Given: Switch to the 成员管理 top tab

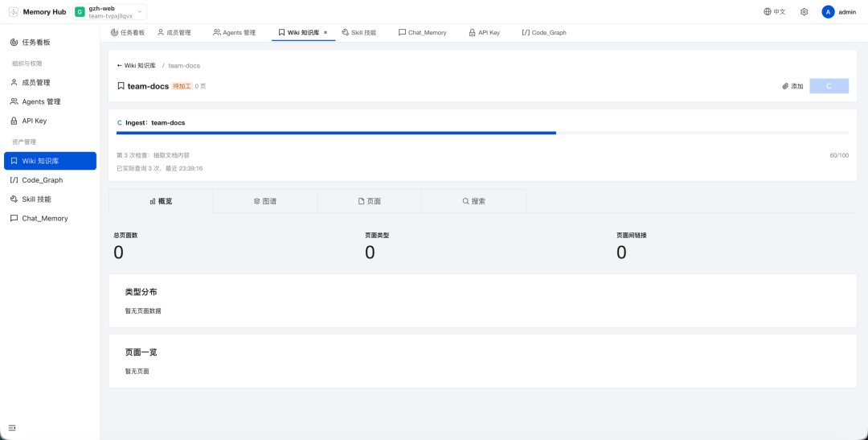Looking at the screenshot, I should click(174, 33).
